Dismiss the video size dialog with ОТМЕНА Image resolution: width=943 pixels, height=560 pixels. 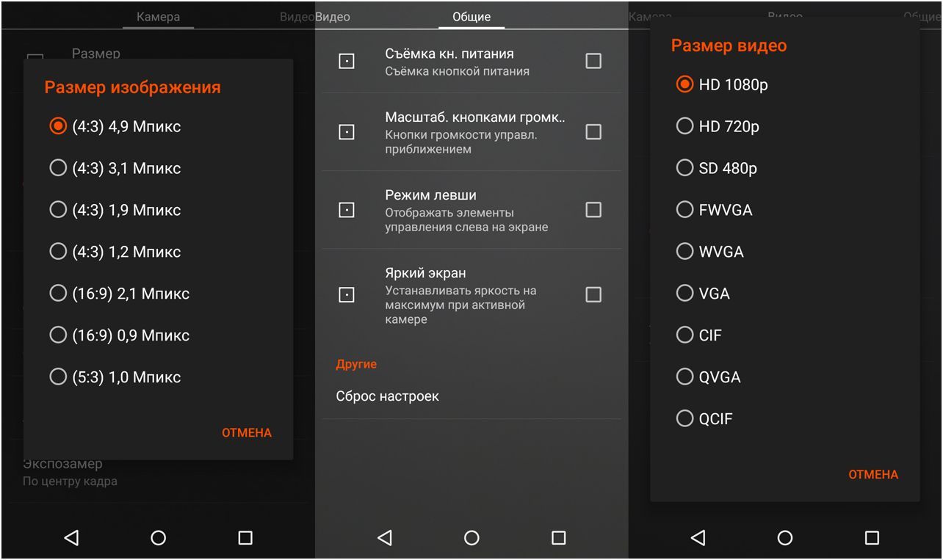tap(872, 474)
